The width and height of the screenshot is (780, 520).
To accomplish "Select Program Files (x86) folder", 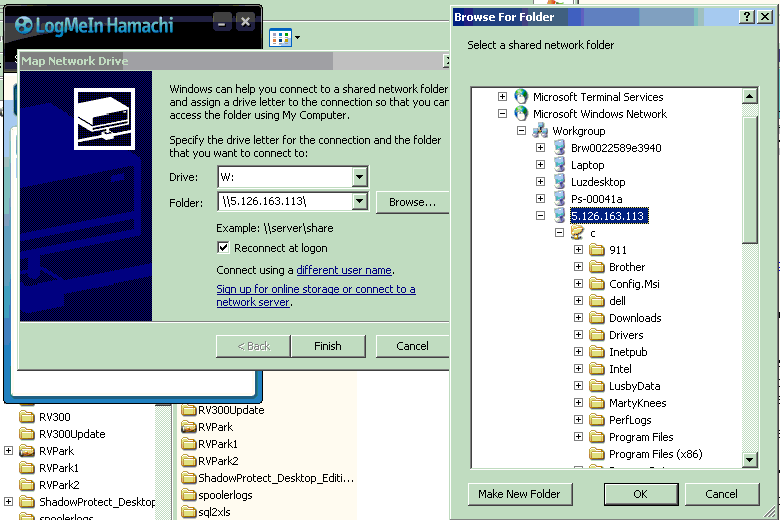I will click(x=656, y=454).
